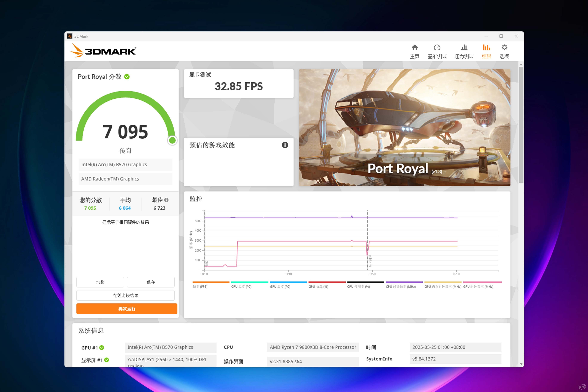Click the green checkmark beside 显示屏 #1
588x392 pixels.
coord(107,360)
